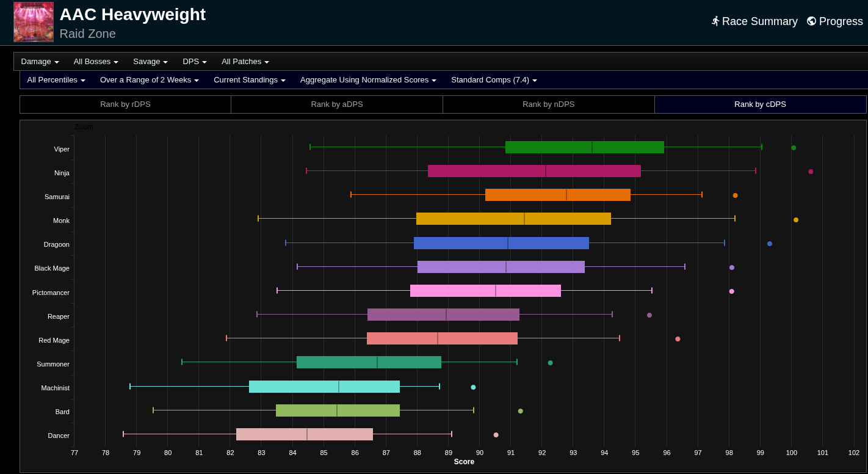Viewport: 868px width, 474px height.
Task: Click the Viper green box bar
Action: coord(585,147)
